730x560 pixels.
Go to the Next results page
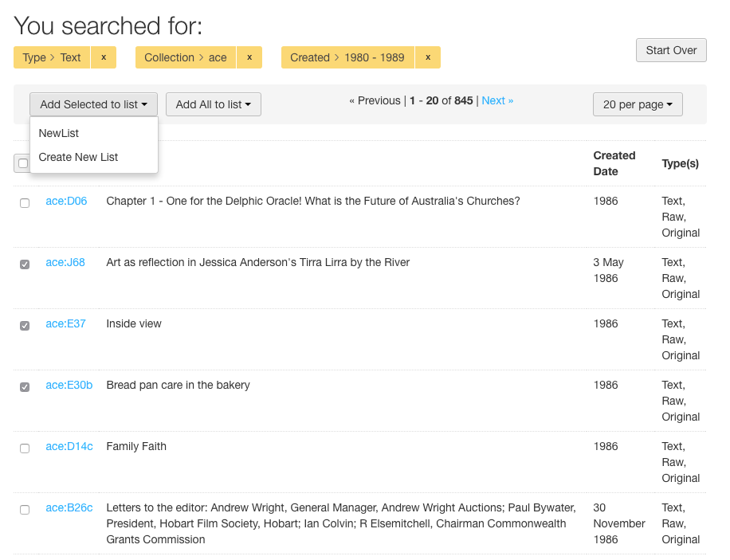(x=497, y=100)
